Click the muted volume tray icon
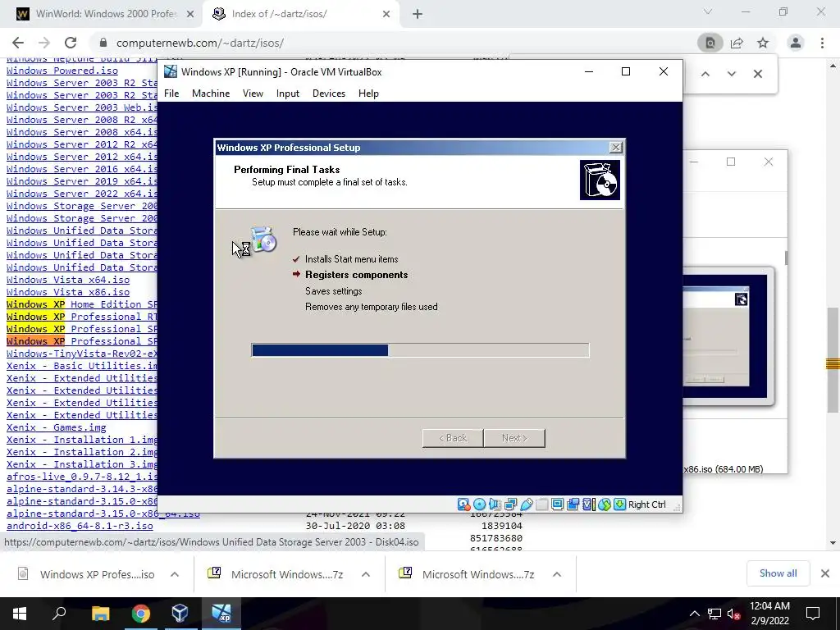This screenshot has width=840, height=630. click(734, 614)
